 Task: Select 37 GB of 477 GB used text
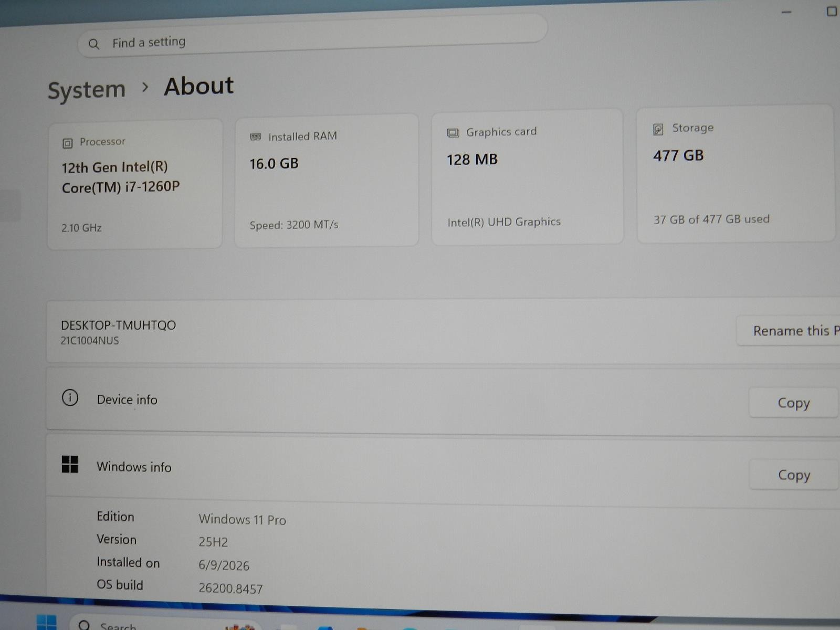pyautogui.click(x=711, y=219)
